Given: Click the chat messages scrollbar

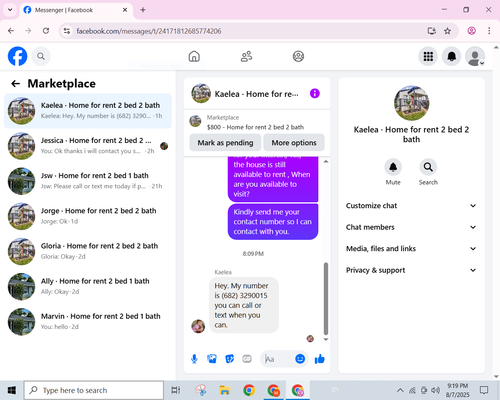Looking at the screenshot, I should (x=326, y=298).
